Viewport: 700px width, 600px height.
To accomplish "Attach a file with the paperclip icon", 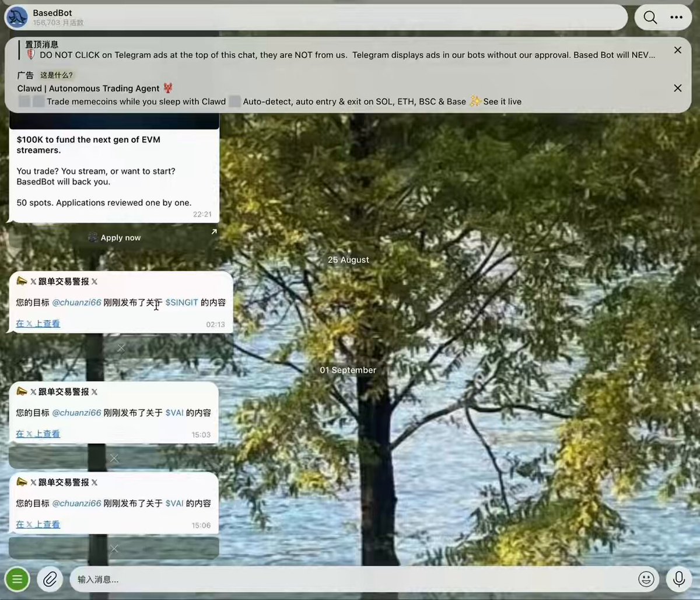I will 50,579.
